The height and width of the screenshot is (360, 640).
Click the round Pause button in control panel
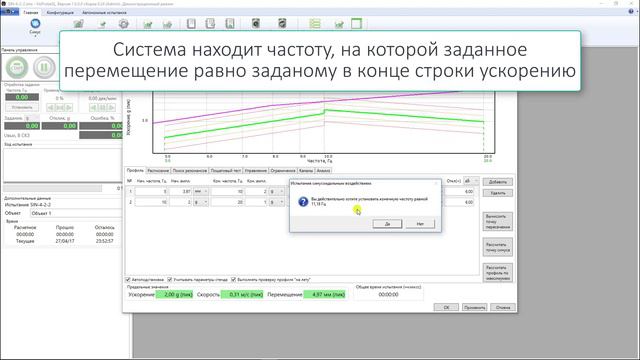[x=44, y=67]
